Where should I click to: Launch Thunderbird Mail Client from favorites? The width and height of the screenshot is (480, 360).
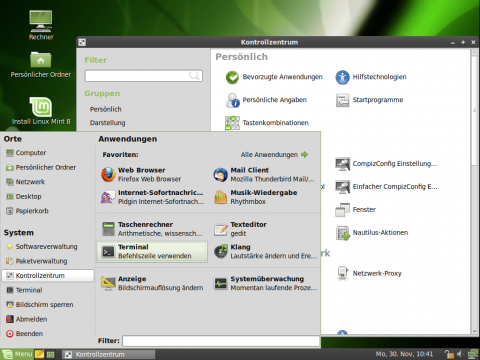(x=264, y=174)
